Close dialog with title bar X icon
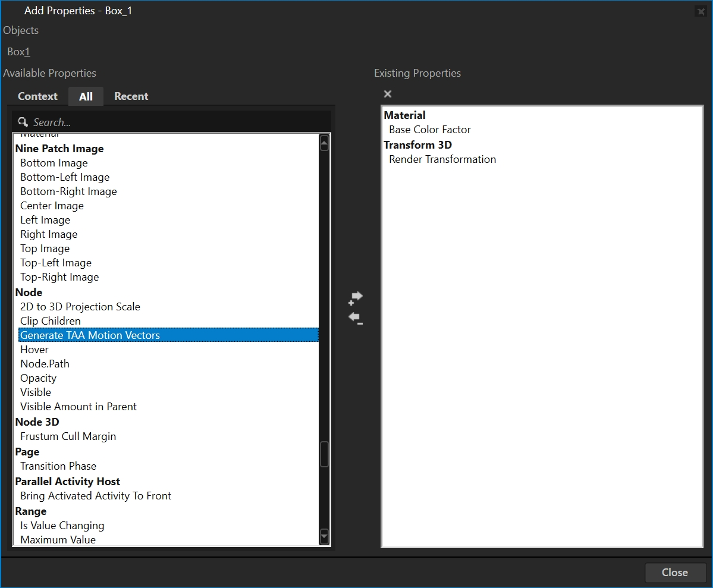 [x=701, y=11]
